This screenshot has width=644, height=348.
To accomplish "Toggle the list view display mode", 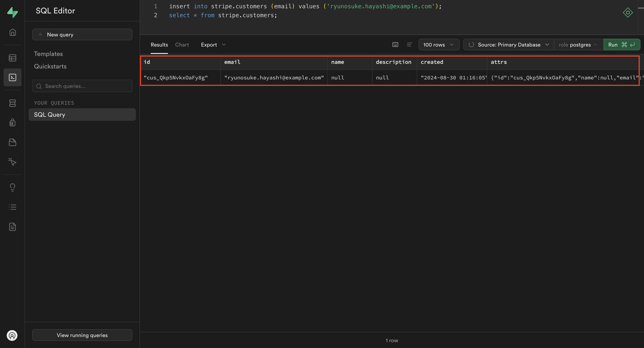I will click(409, 45).
